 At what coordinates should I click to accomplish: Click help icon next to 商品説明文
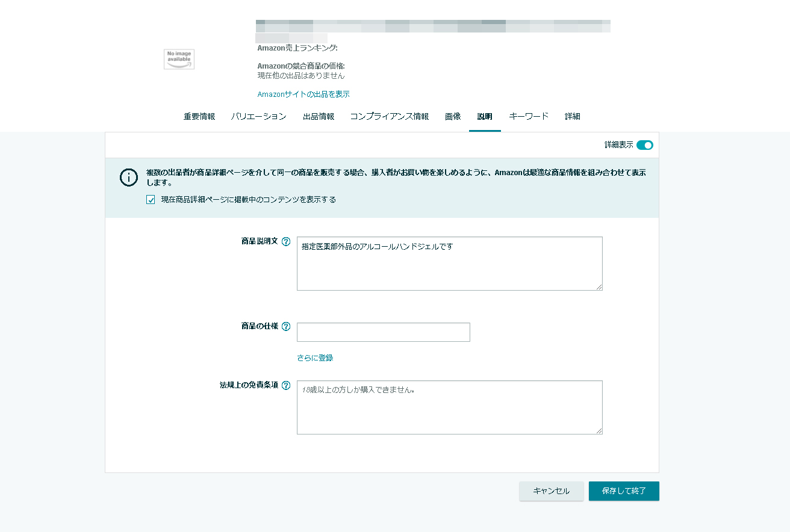(x=286, y=241)
